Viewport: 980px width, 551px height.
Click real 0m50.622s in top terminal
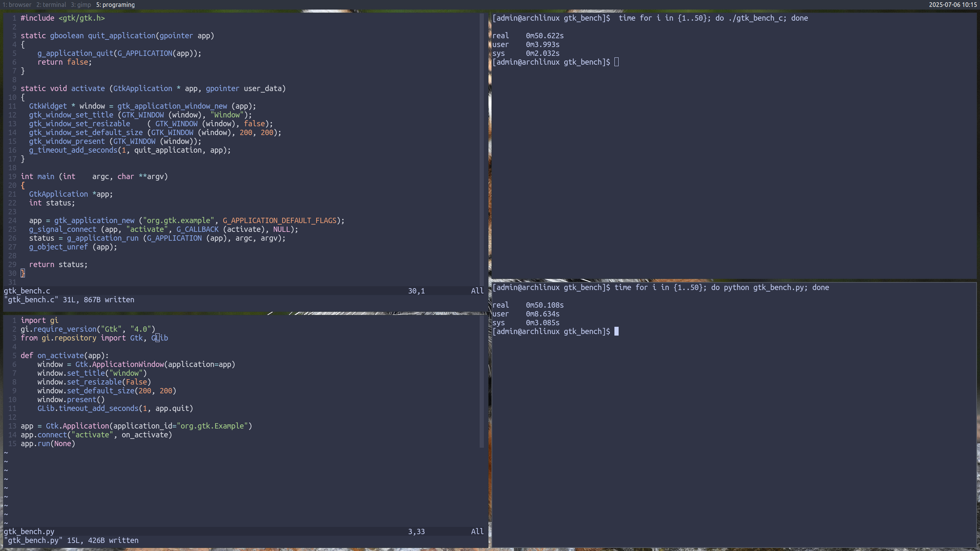[528, 36]
